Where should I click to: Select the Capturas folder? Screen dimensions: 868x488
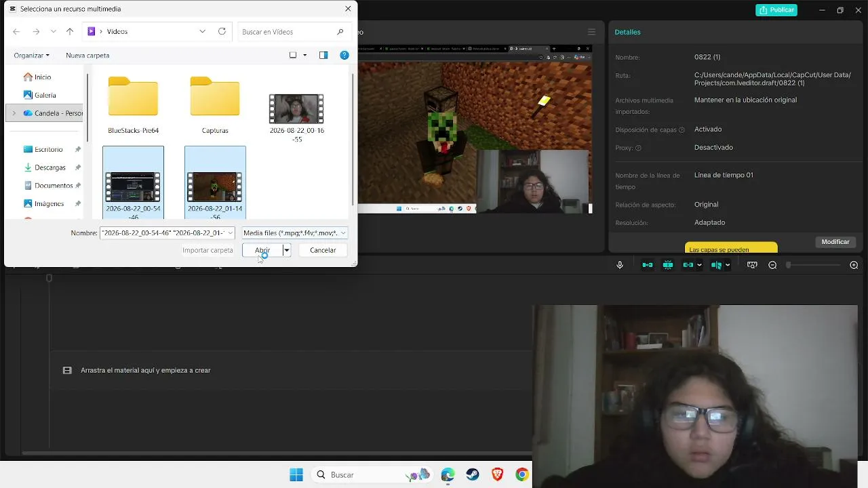pyautogui.click(x=215, y=105)
